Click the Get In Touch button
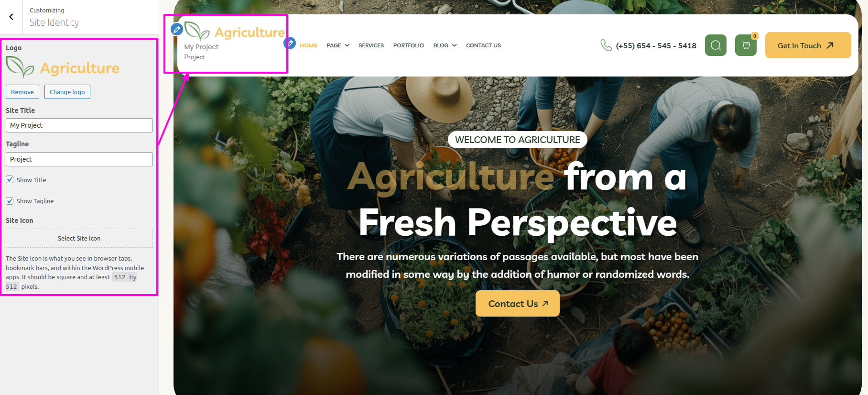Image resolution: width=868 pixels, height=395 pixels. [808, 45]
